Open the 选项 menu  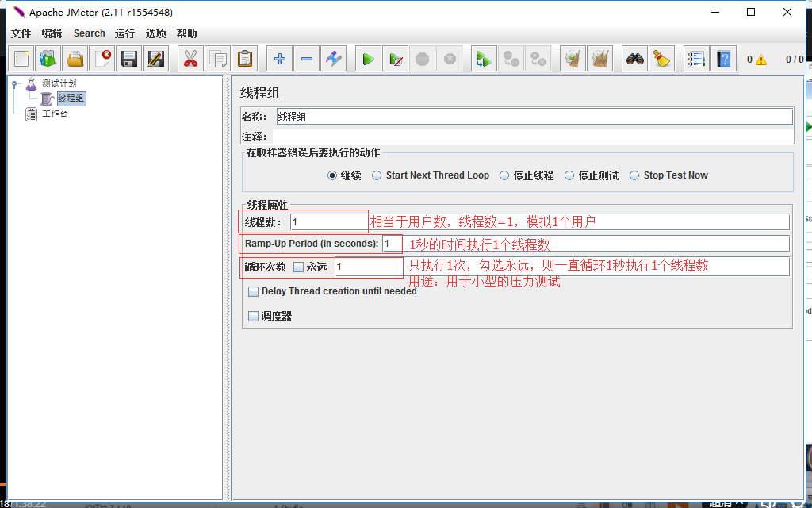tap(156, 33)
